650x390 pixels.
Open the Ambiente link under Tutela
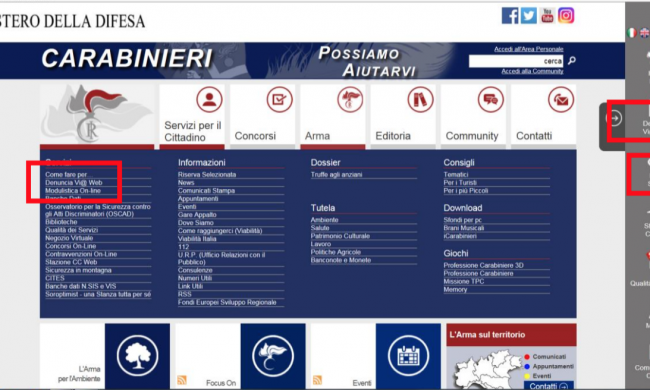pyautogui.click(x=325, y=220)
